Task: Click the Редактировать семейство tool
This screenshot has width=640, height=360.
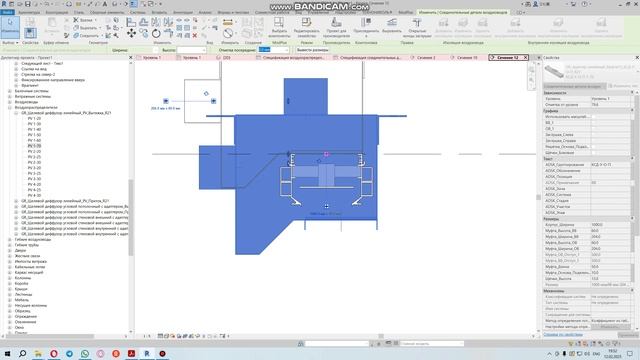Action: click(x=307, y=27)
